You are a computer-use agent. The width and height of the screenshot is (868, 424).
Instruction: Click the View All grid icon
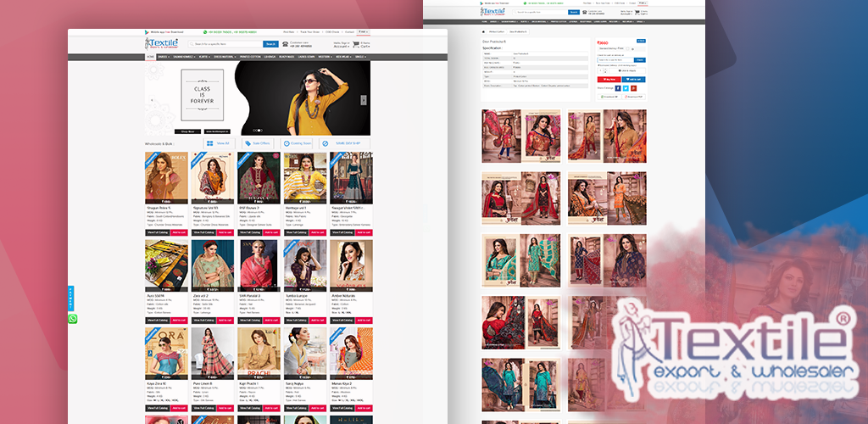click(210, 143)
